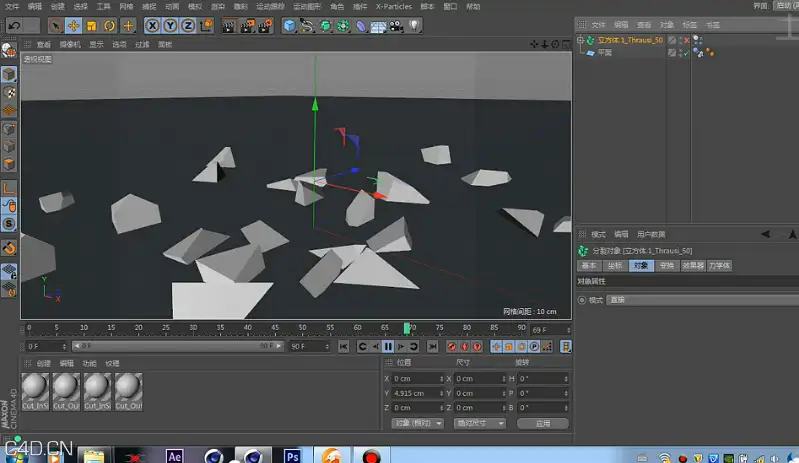Click the Undo arrow in the top toolbar
Image resolution: width=799 pixels, height=463 pixels.
point(14,25)
